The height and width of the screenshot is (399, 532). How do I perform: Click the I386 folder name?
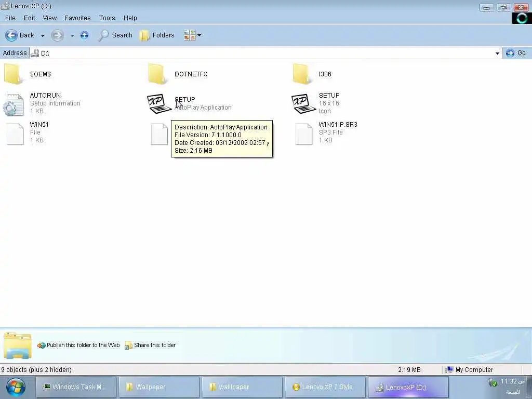[x=325, y=74]
